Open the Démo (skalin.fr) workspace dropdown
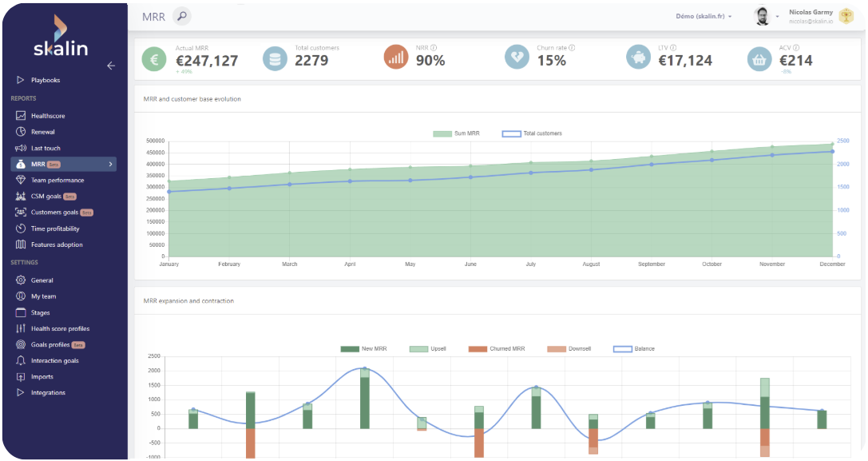Screen dimensions: 868x461 click(704, 16)
